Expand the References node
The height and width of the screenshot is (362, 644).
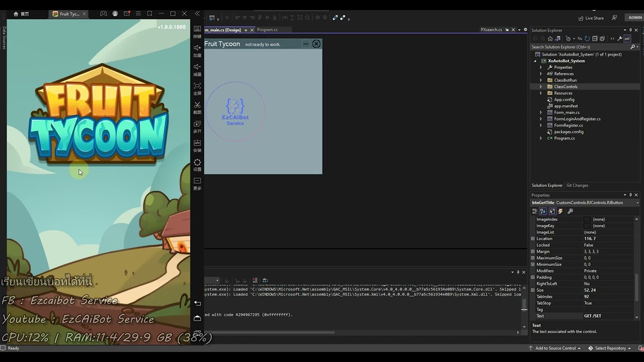[541, 74]
